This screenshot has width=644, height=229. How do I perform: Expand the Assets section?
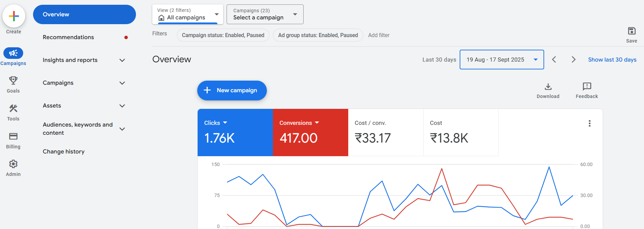(122, 106)
